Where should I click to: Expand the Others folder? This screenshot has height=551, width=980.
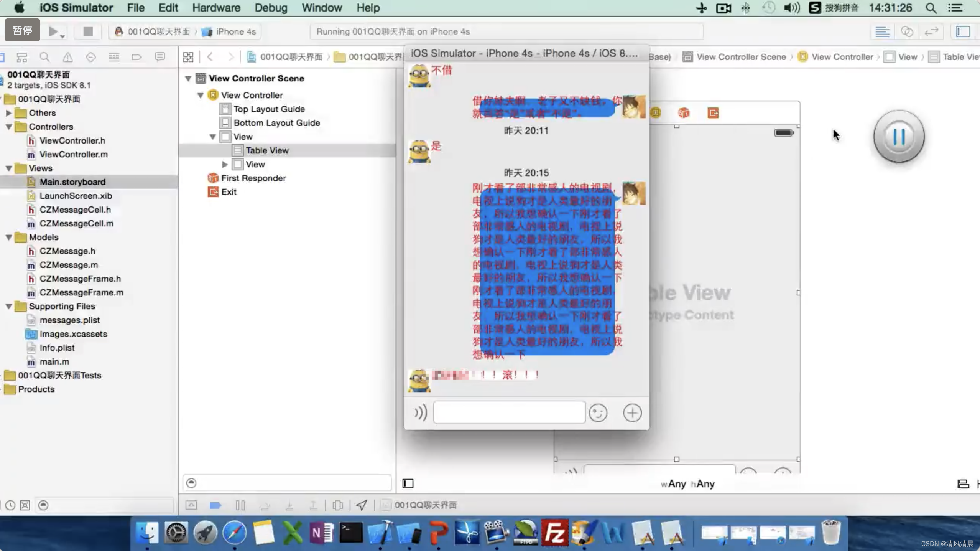click(8, 113)
